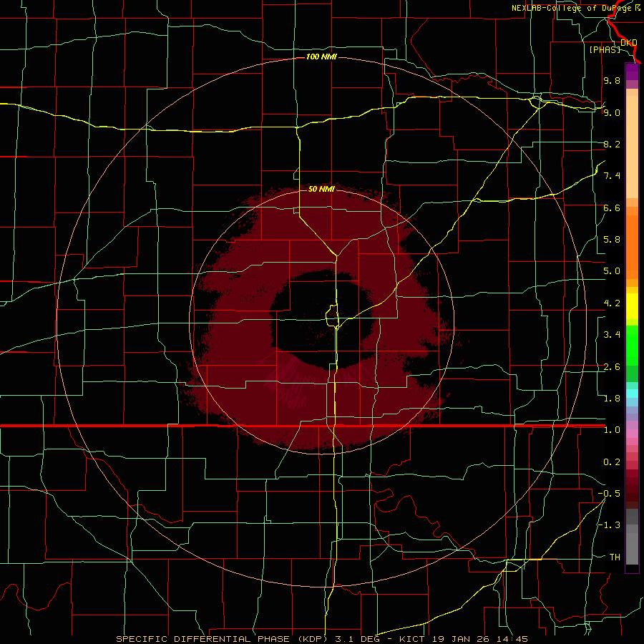Click the 5.8 scale value
Viewport: 644px width, 644px height.
[612, 240]
